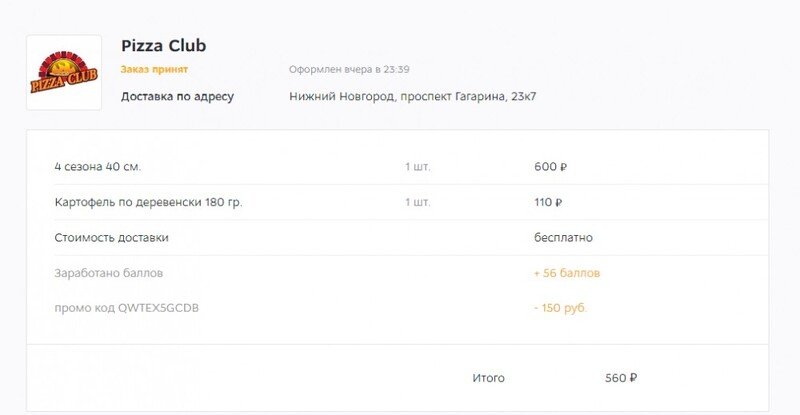Click the '- 150 руб' discount value

click(x=559, y=307)
